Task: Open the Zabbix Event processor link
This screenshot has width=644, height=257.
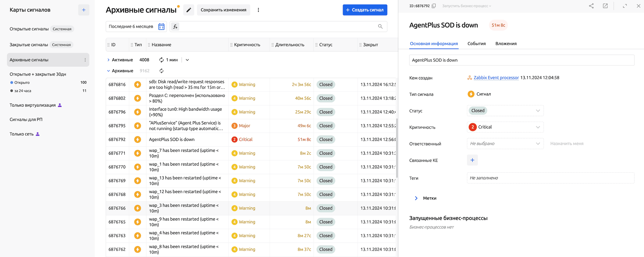Action: tap(496, 78)
